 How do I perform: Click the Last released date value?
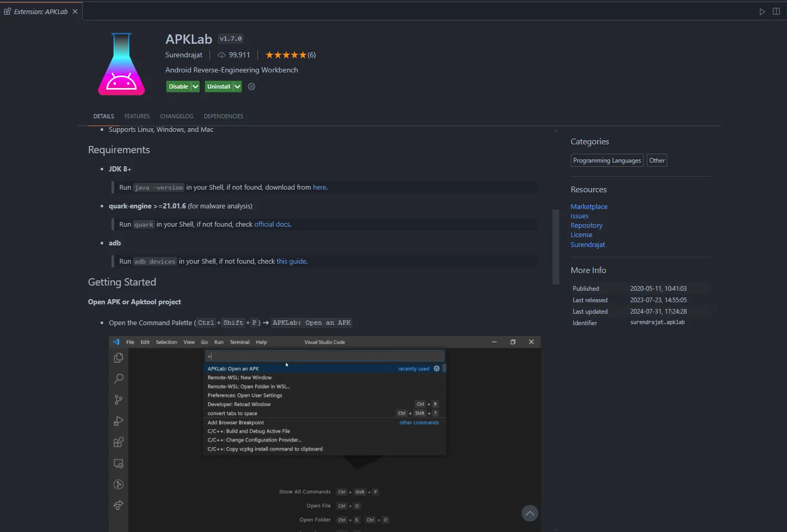[x=658, y=300]
